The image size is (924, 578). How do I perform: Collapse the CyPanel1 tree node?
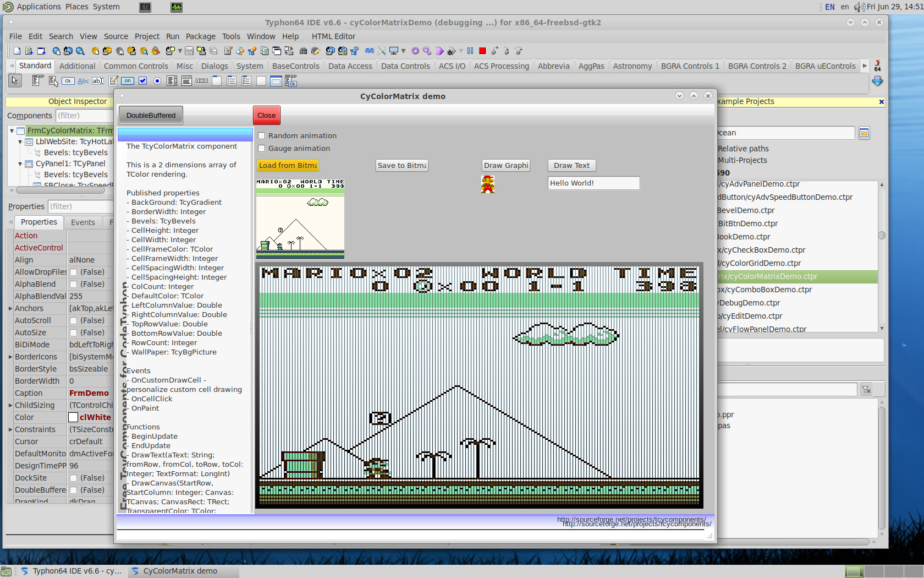tap(20, 163)
